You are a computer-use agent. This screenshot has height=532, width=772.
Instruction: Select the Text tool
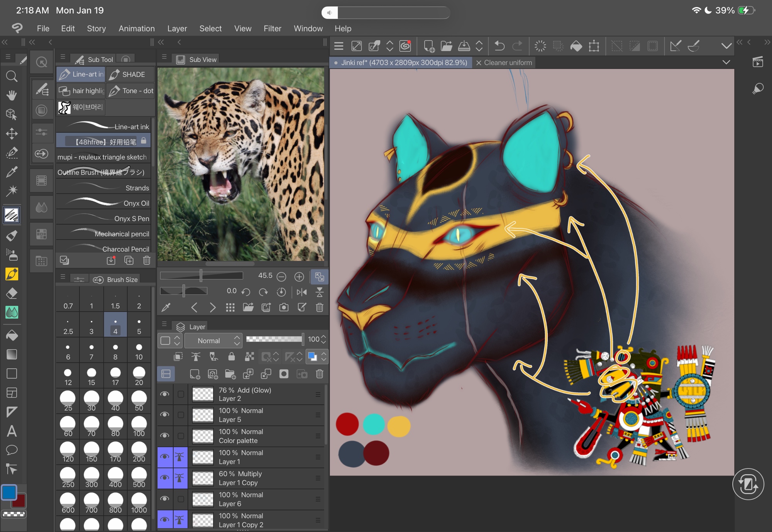pyautogui.click(x=12, y=431)
